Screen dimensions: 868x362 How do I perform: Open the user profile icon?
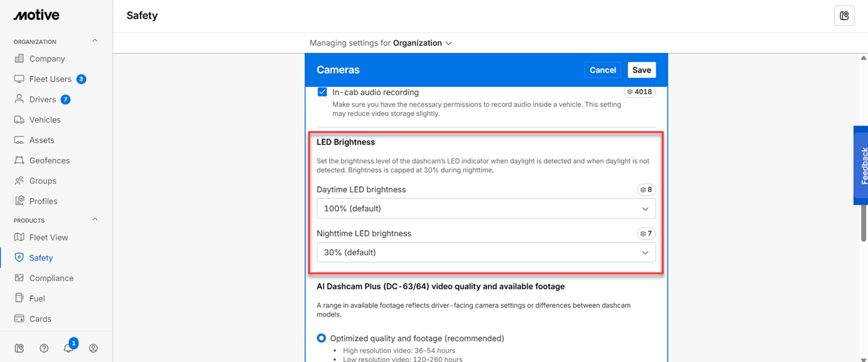94,348
